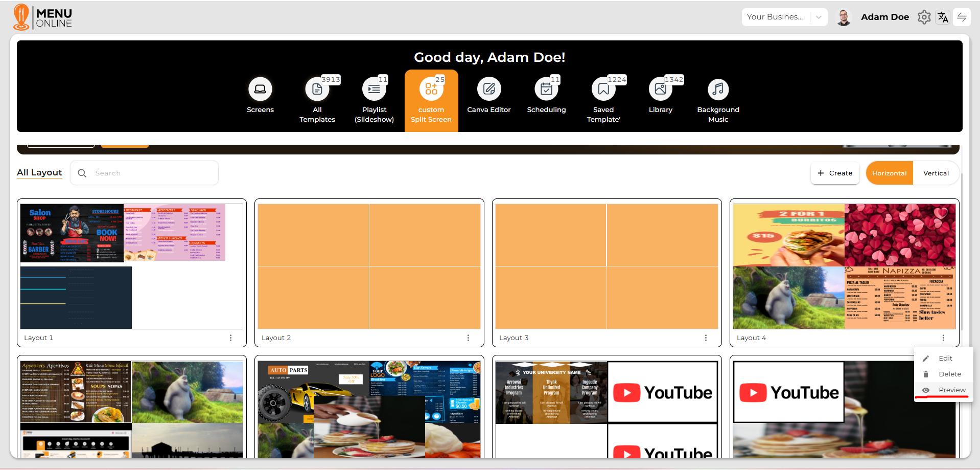This screenshot has height=470, width=980.
Task: Open Saved Template bookmark icon
Action: tap(603, 89)
